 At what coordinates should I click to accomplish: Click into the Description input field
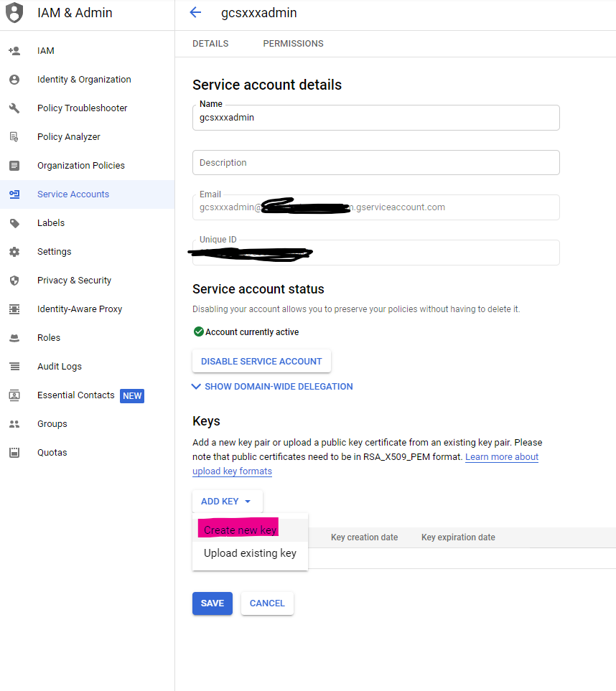(375, 163)
